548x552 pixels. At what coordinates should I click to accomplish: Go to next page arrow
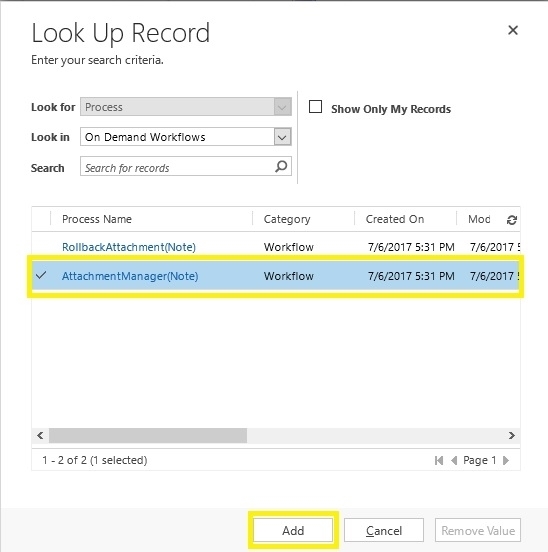coord(506,460)
